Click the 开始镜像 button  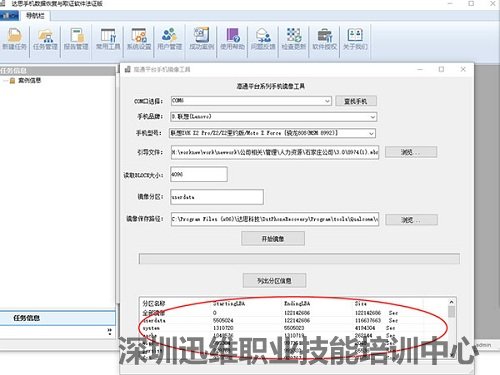click(x=273, y=239)
